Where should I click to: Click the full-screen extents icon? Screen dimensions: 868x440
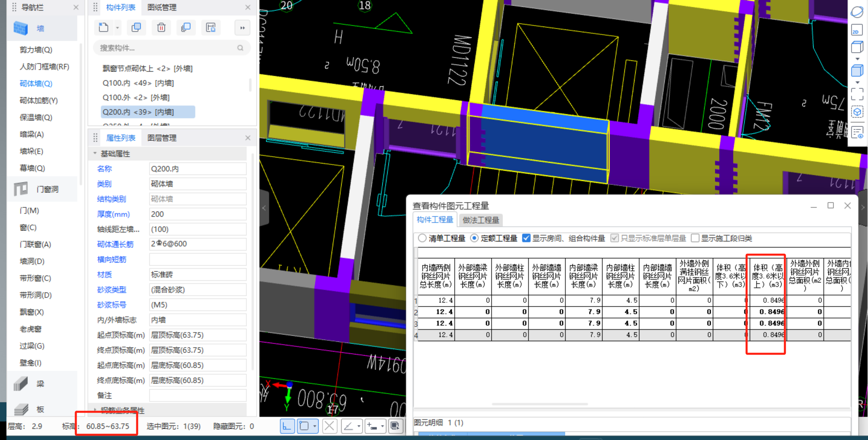tap(857, 94)
